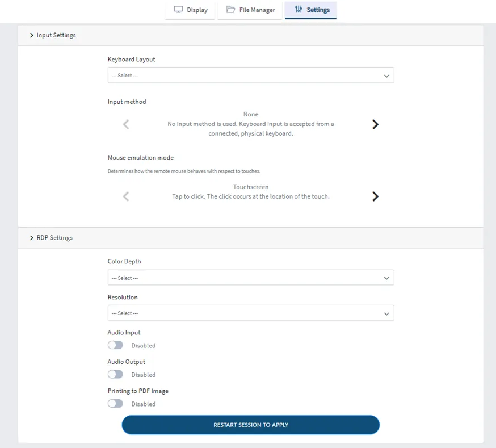The width and height of the screenshot is (496, 448).
Task: Click next arrow for Mouse emulation mode
Action: [375, 196]
